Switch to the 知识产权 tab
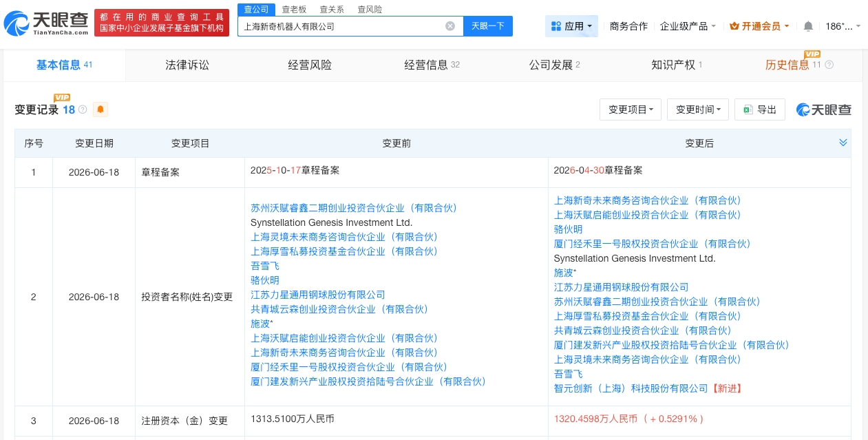Image resolution: width=868 pixels, height=440 pixels. click(x=677, y=65)
